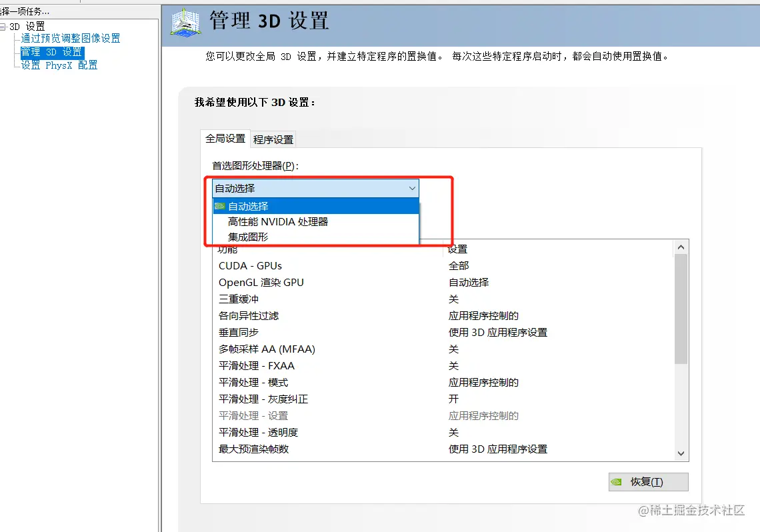Select the 各向异性过滤 feature row
Viewport: 760px width, 532px height.
443,315
